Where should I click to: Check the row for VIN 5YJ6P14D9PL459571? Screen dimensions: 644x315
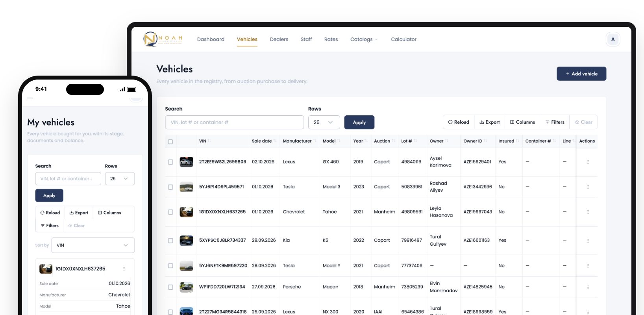click(170, 187)
